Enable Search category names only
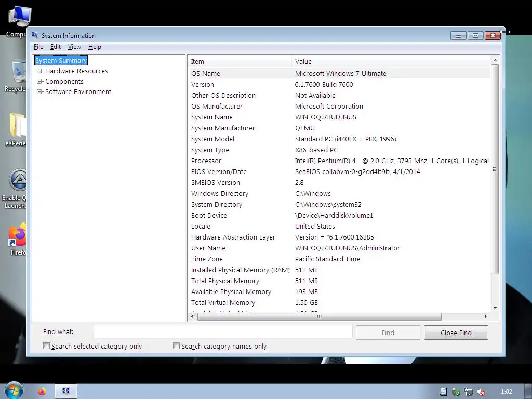 [176, 345]
